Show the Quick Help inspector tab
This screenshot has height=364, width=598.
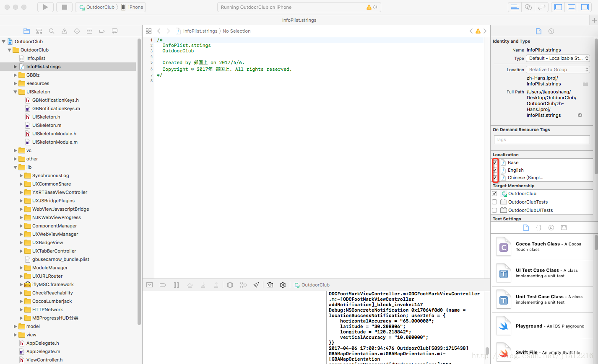551,31
